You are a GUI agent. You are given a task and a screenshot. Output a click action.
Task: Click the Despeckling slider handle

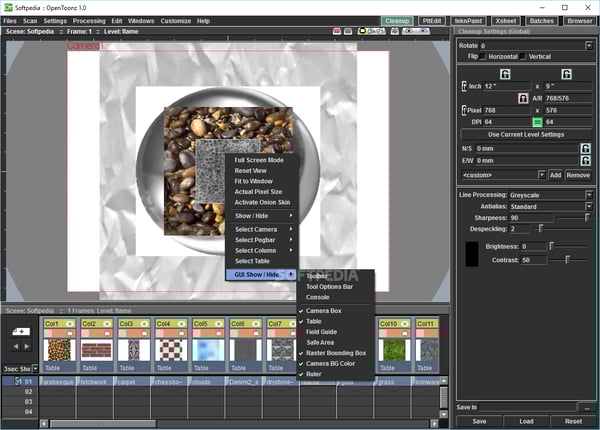point(541,229)
